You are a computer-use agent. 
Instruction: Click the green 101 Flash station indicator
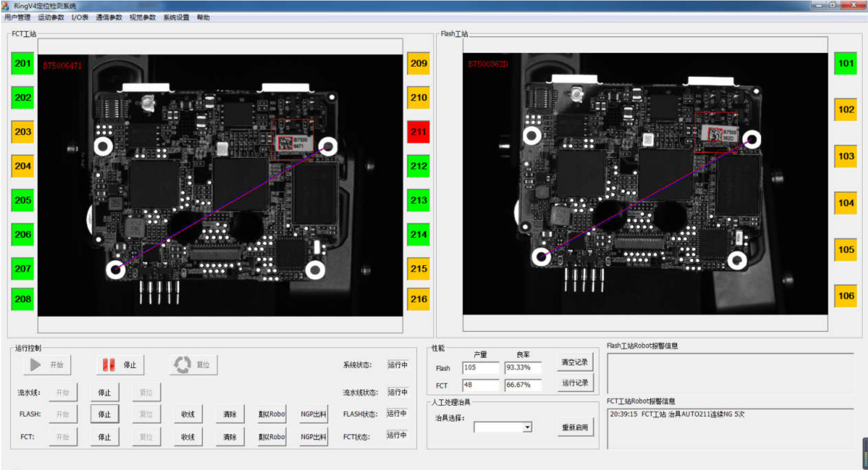point(846,63)
